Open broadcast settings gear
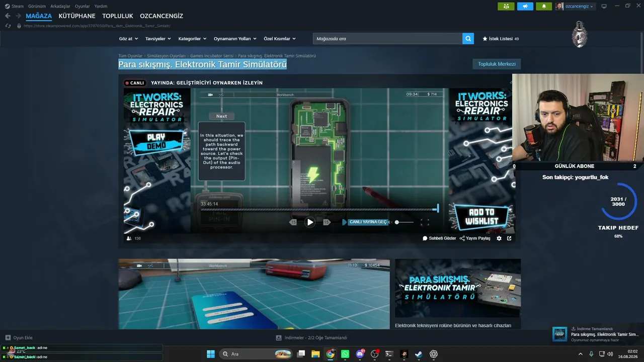Viewport: 644px width, 362px height. pos(499,238)
